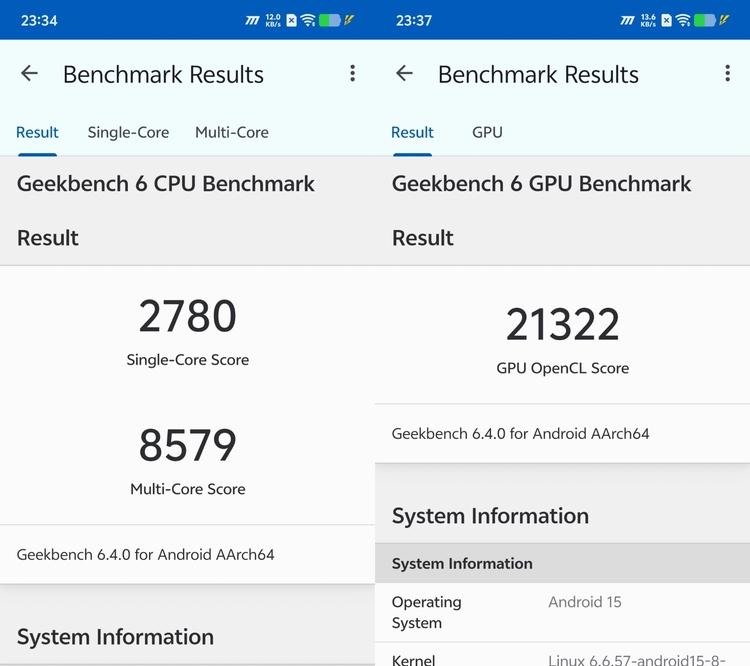Tap the Operating System row label
The width and height of the screenshot is (750, 666).
(426, 612)
